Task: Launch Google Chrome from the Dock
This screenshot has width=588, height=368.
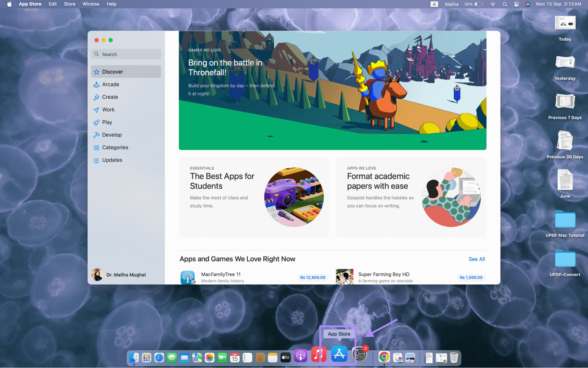Action: (384, 357)
